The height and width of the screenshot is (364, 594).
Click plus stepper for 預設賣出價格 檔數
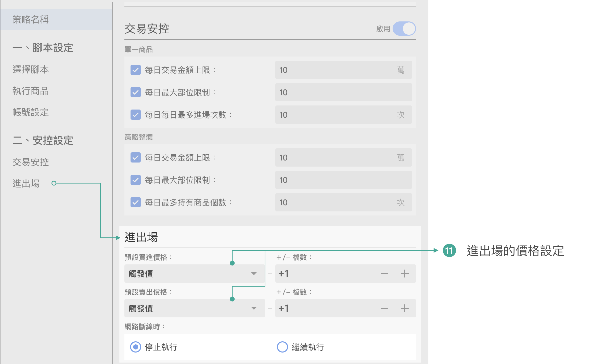(x=405, y=308)
